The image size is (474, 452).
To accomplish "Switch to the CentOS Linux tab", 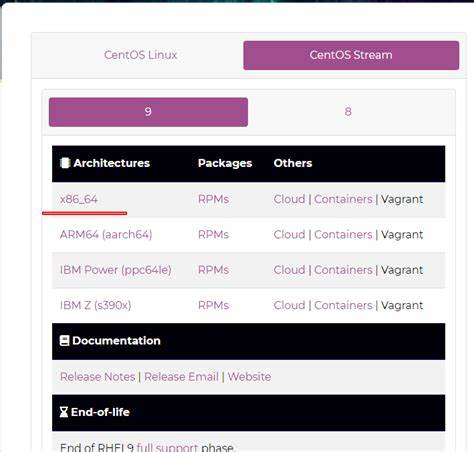I will click(140, 55).
